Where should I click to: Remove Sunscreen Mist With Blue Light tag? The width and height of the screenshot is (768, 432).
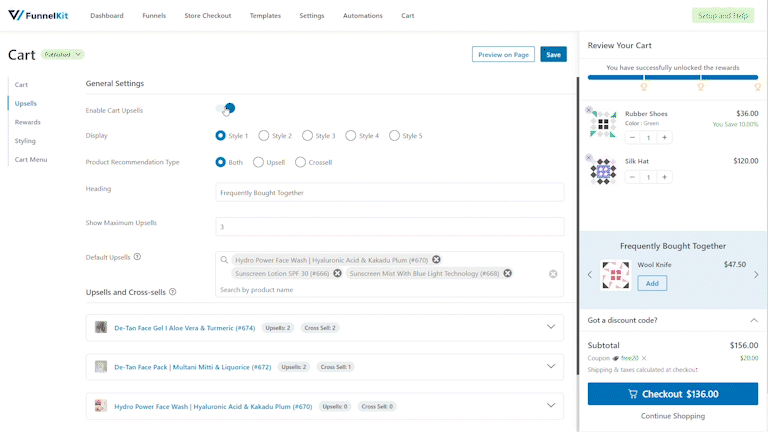coord(508,273)
